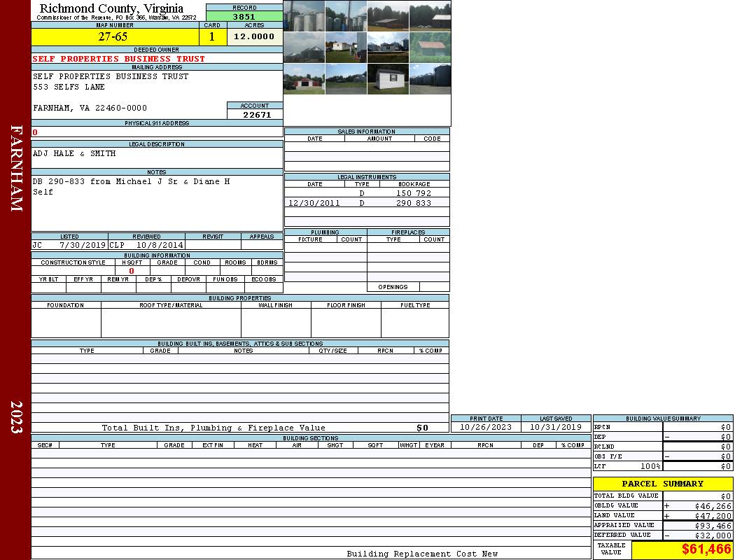Click the account number 22671
735x560 pixels.
tap(256, 114)
